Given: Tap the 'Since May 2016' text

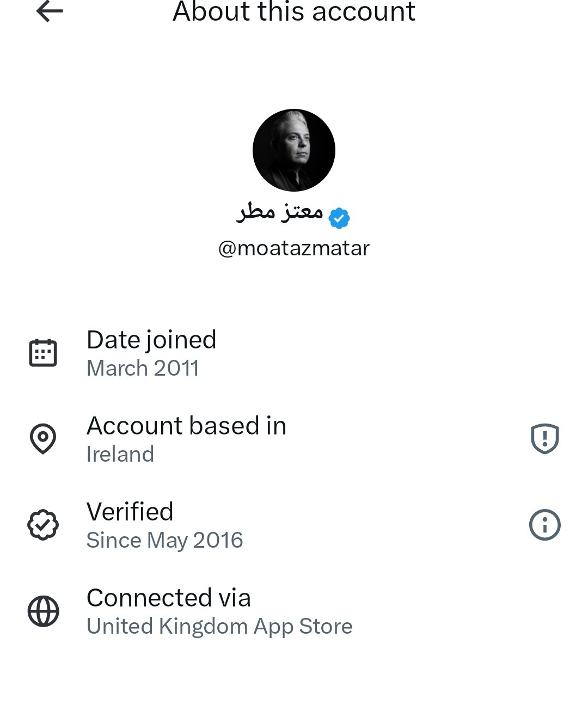Looking at the screenshot, I should coord(164,540).
